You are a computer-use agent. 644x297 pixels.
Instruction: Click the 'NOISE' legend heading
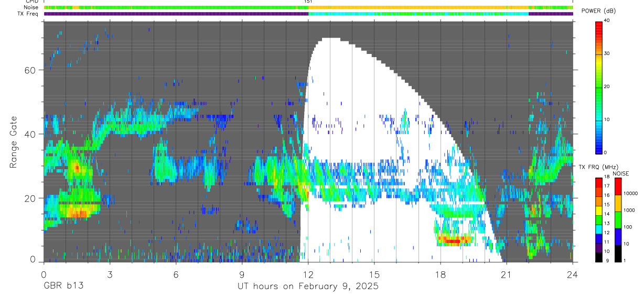pyautogui.click(x=621, y=173)
